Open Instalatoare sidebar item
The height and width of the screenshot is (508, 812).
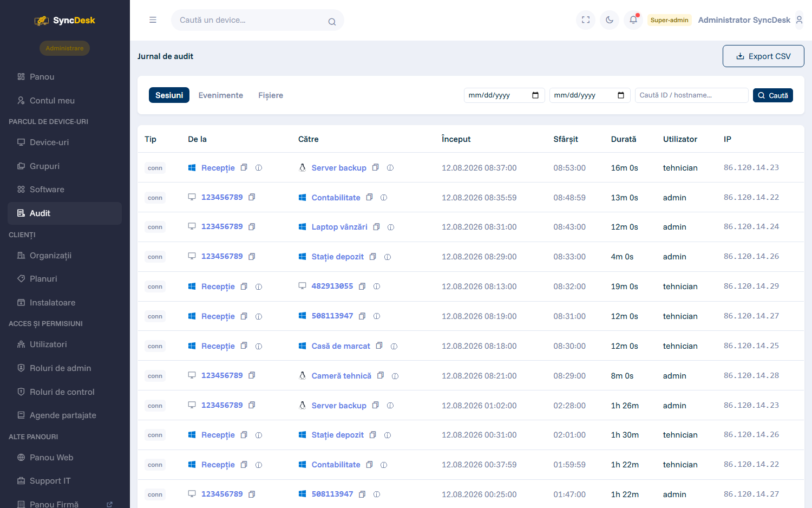pyautogui.click(x=65, y=303)
